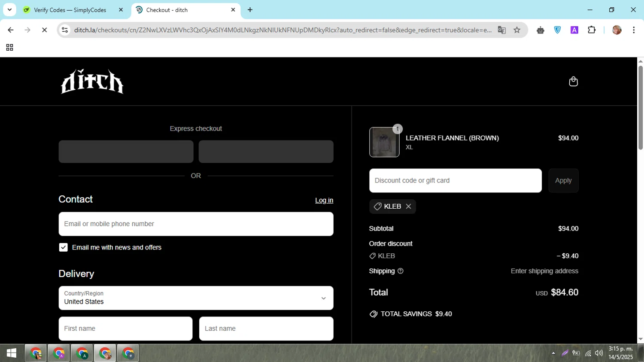Open the first Chrome taskbar icon

(x=36, y=353)
